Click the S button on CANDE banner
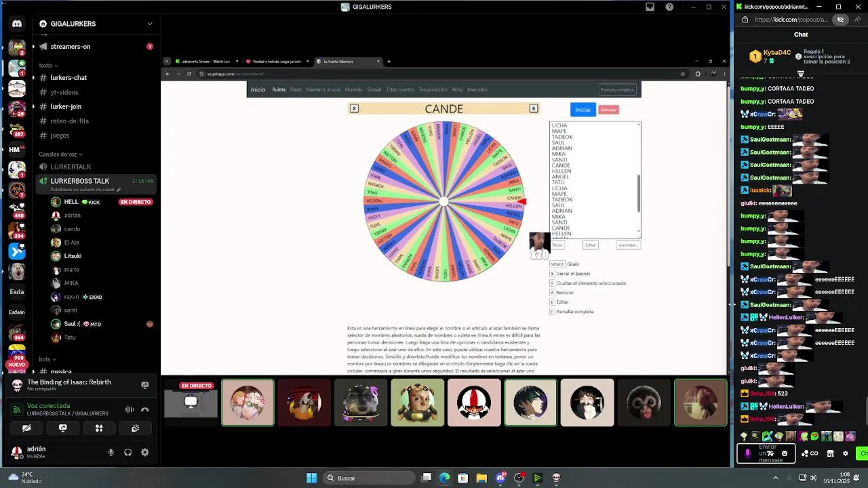The height and width of the screenshot is (488, 868). click(x=533, y=108)
